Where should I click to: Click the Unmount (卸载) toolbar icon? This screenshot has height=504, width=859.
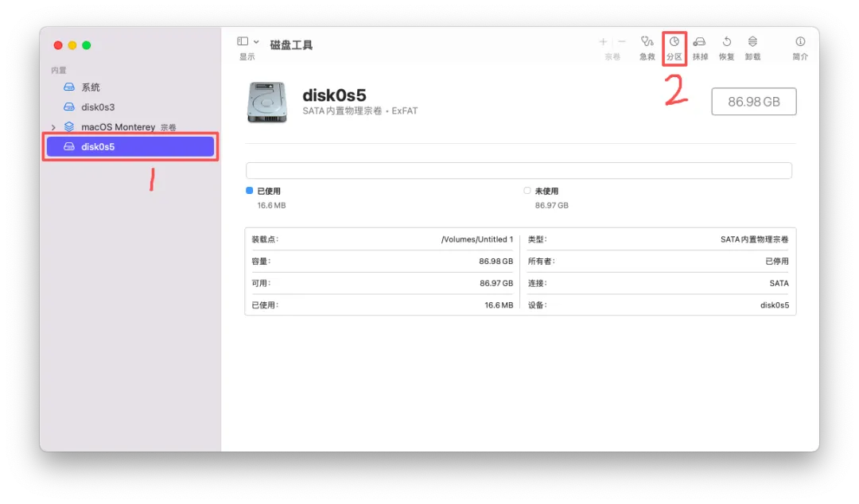[752, 41]
